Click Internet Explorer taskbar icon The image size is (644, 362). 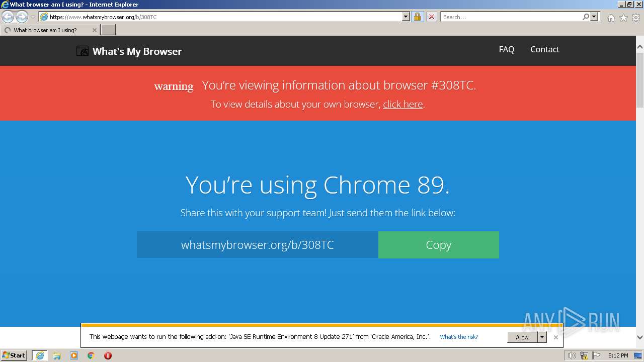tap(40, 355)
